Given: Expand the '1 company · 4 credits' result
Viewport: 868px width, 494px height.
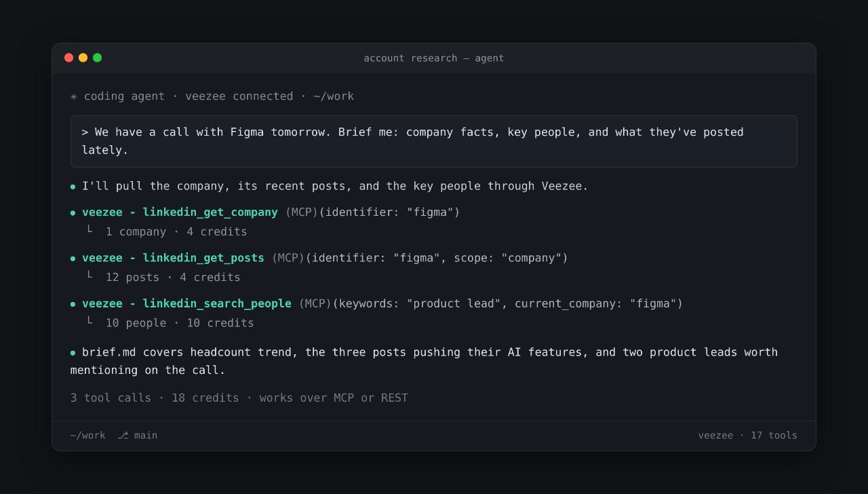Looking at the screenshot, I should (176, 232).
